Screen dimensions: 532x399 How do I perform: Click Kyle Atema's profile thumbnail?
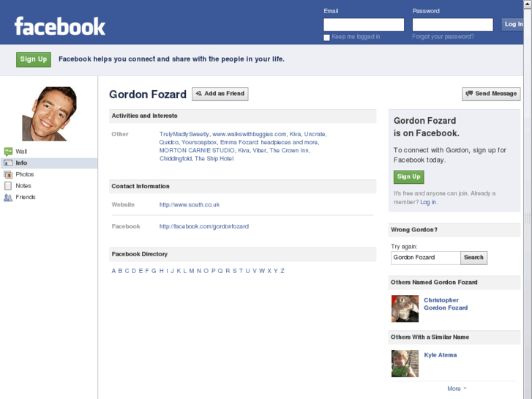point(405,364)
